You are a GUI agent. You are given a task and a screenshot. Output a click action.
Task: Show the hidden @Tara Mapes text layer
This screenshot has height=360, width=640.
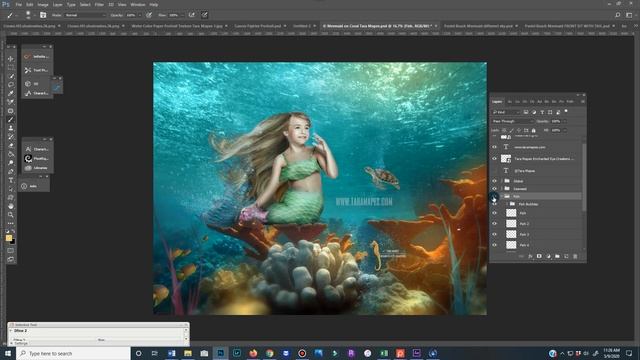(494, 171)
